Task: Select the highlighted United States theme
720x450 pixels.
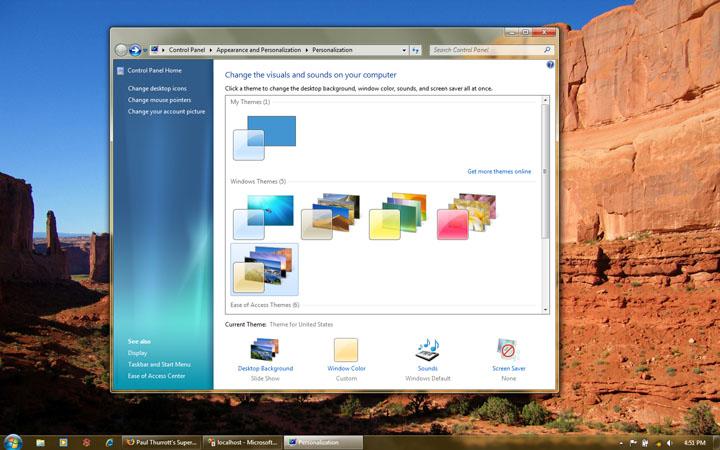Action: click(264, 269)
